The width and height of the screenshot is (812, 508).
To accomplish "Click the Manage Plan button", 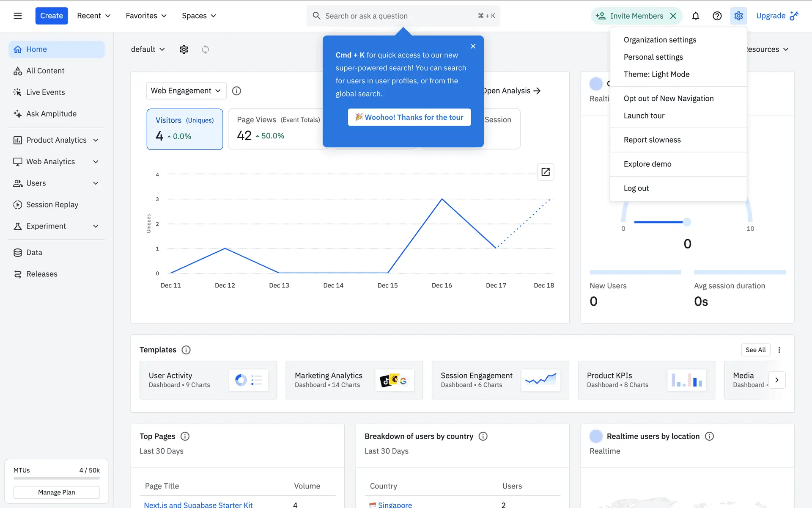I will (x=56, y=492).
